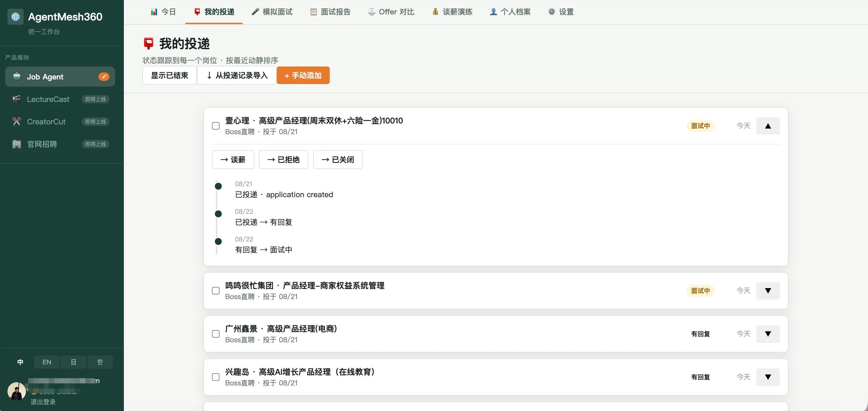Click the Job Agent robot icon

coord(16,77)
